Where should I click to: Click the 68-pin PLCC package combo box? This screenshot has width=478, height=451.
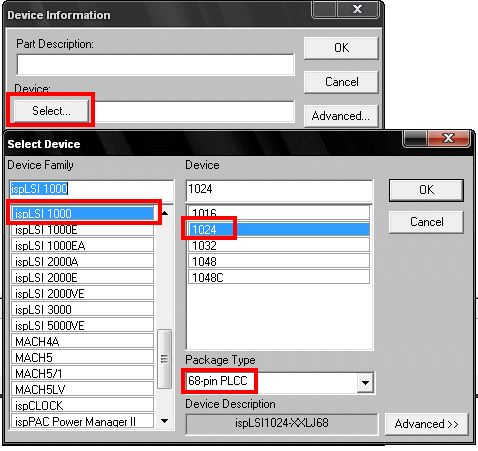click(279, 382)
